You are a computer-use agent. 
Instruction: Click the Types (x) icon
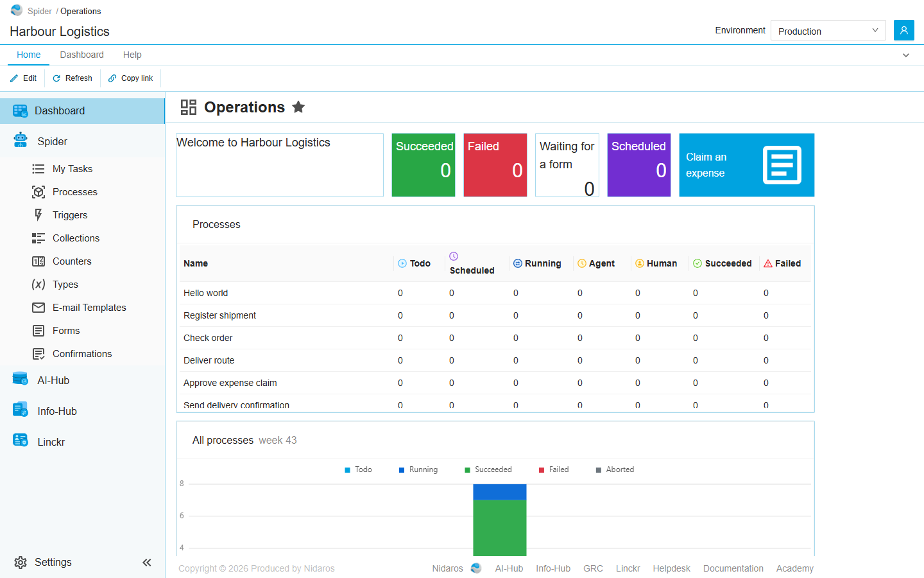pyautogui.click(x=38, y=285)
